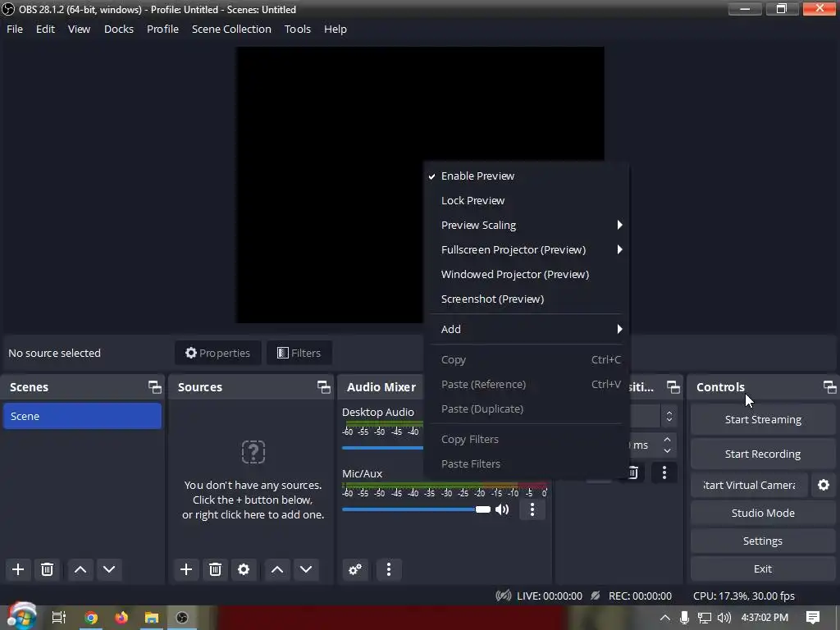Screen dimensions: 840x630
Task: Click the OBS icon in taskbar
Action: (182, 618)
